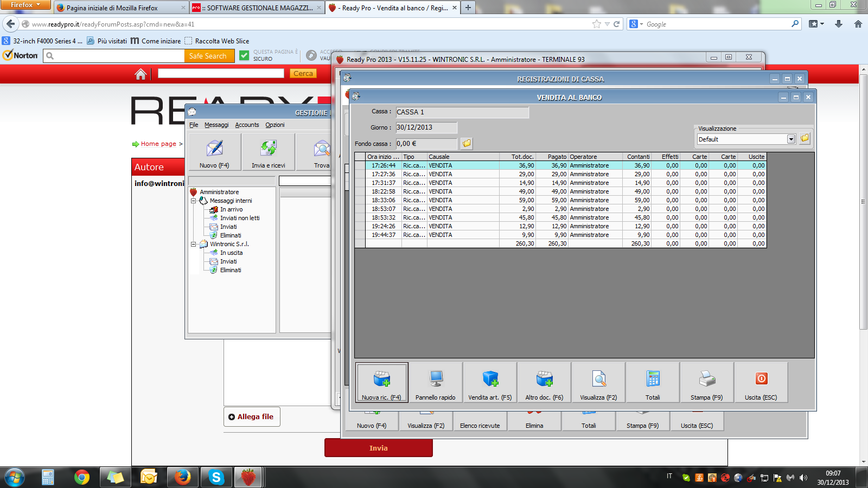Screen dimensions: 868x488
Task: Click Elimina in Registrazioni di cassa
Action: [x=534, y=422]
